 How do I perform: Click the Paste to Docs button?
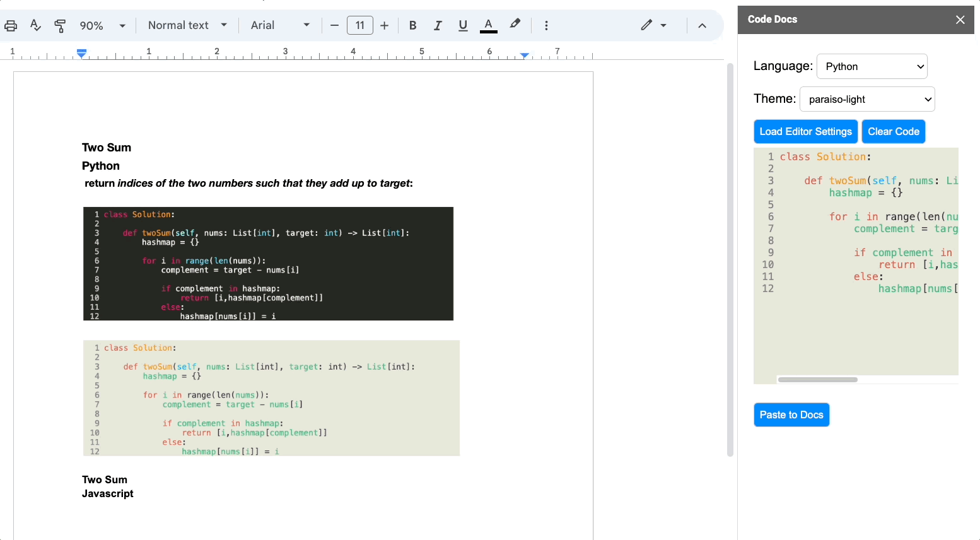click(x=791, y=414)
